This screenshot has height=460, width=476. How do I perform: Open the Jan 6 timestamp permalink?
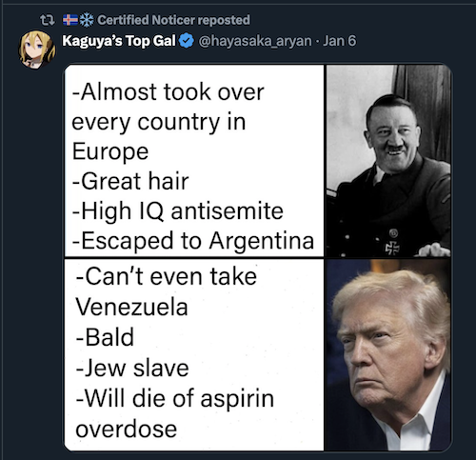tap(339, 41)
